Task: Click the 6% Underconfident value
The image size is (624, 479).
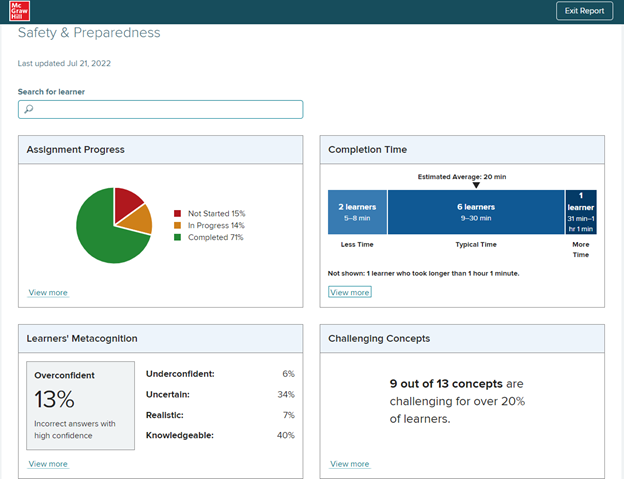Action: click(x=289, y=374)
